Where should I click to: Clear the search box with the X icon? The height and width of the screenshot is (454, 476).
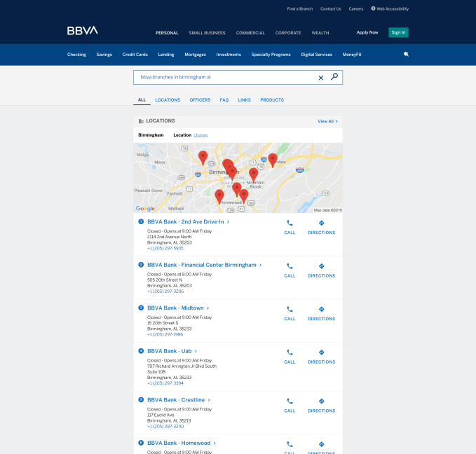coord(321,78)
